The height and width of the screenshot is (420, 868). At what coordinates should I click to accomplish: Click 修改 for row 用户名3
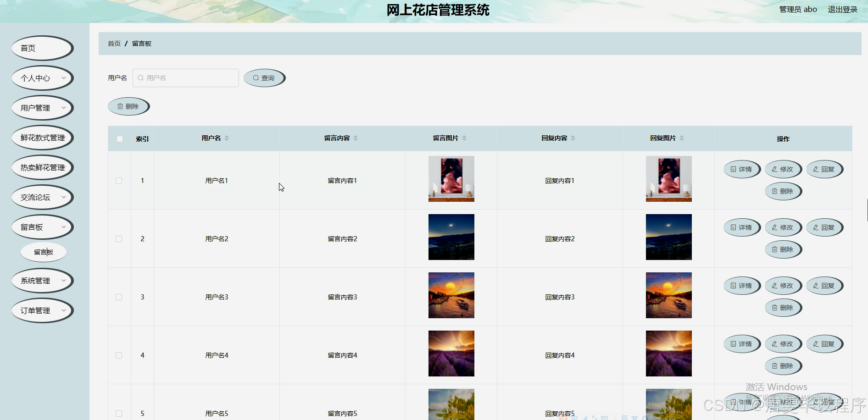pyautogui.click(x=783, y=286)
